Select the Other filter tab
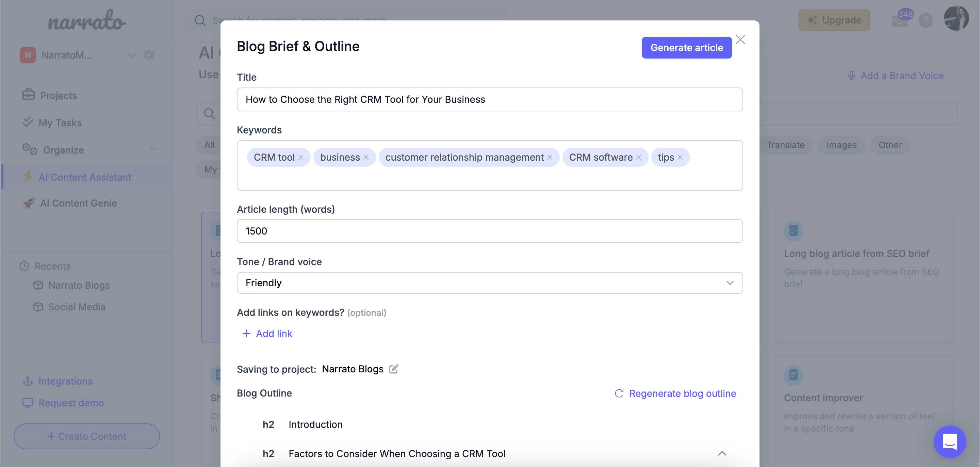 (x=890, y=145)
